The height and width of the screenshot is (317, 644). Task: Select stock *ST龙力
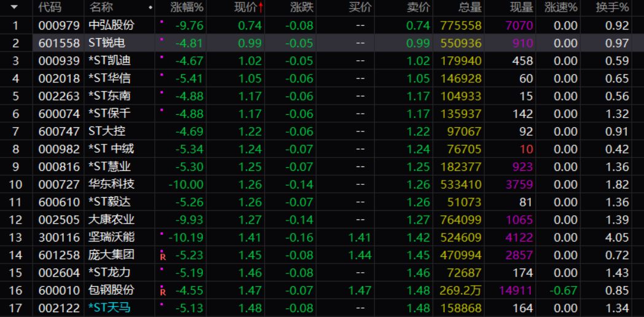(109, 273)
